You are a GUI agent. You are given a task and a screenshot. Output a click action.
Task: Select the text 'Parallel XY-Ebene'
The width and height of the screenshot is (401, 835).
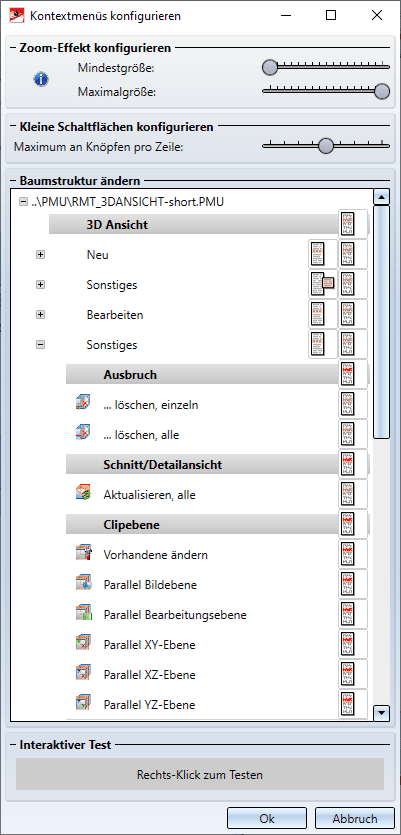click(149, 645)
